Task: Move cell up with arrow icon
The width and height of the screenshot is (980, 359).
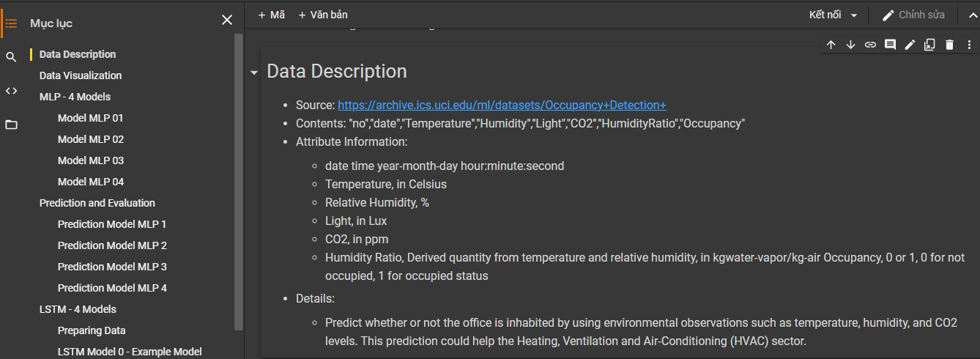Action: pos(831,45)
